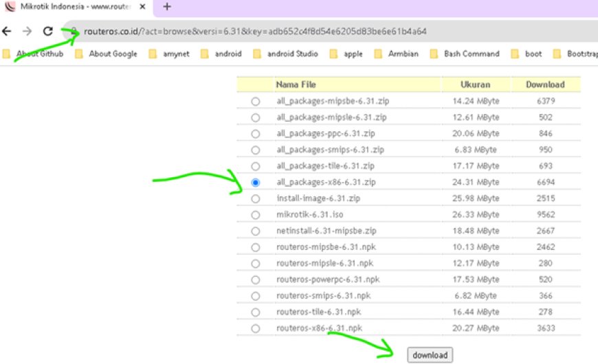Screen dimensions: 598x364
Task: Click the Nama File column header
Action: pyautogui.click(x=296, y=84)
